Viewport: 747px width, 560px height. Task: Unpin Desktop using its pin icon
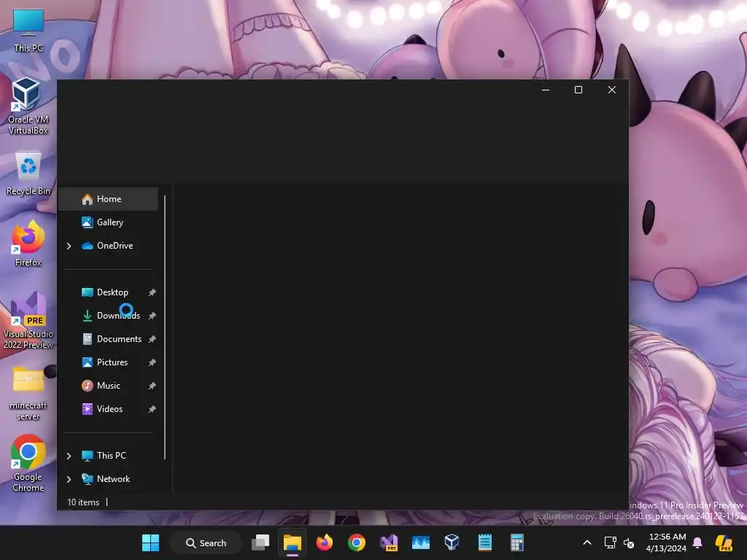tap(152, 292)
